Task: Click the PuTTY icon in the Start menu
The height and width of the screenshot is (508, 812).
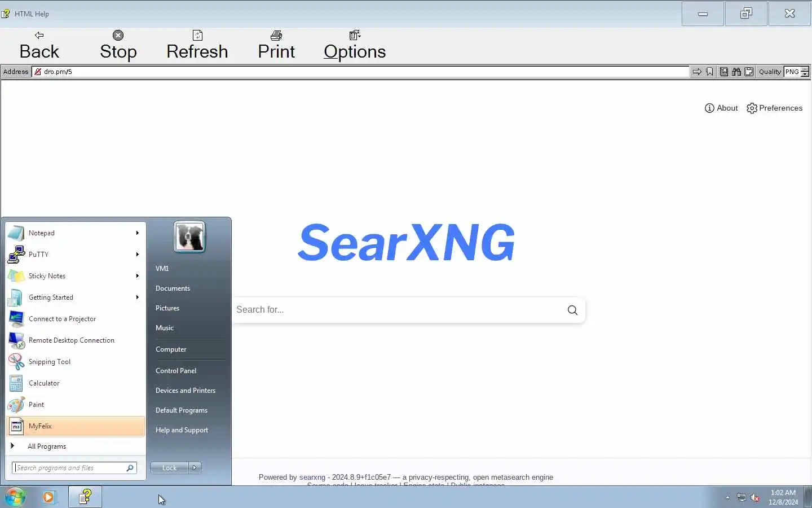Action: point(16,255)
